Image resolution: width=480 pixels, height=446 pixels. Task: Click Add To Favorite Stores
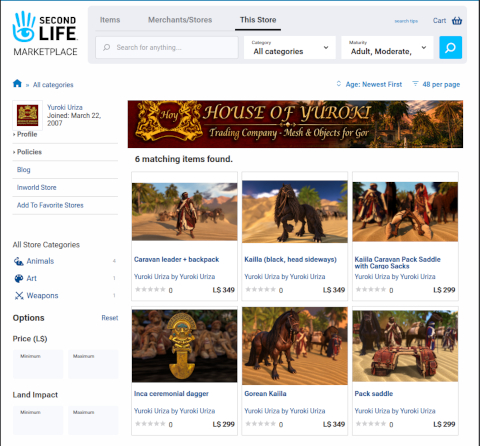click(x=50, y=205)
